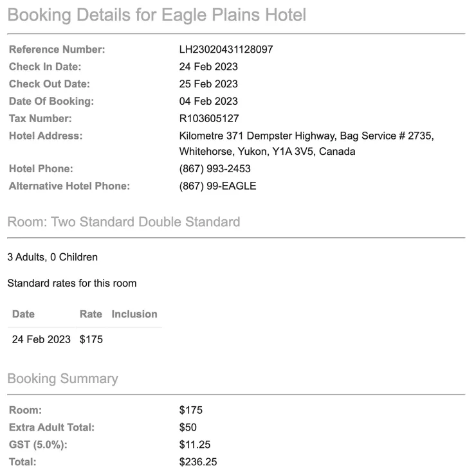The width and height of the screenshot is (476, 473).
Task: Click the Inclusion column header
Action: click(134, 314)
